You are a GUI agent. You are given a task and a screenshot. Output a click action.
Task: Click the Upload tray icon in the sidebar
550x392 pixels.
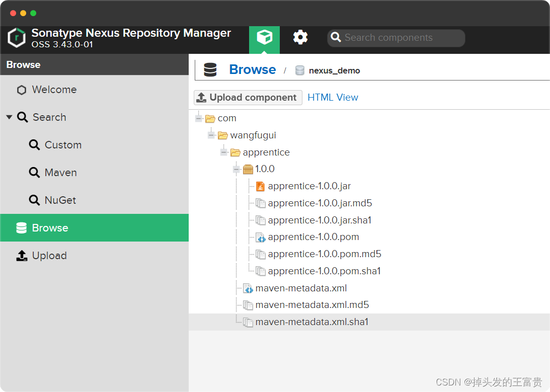(22, 256)
